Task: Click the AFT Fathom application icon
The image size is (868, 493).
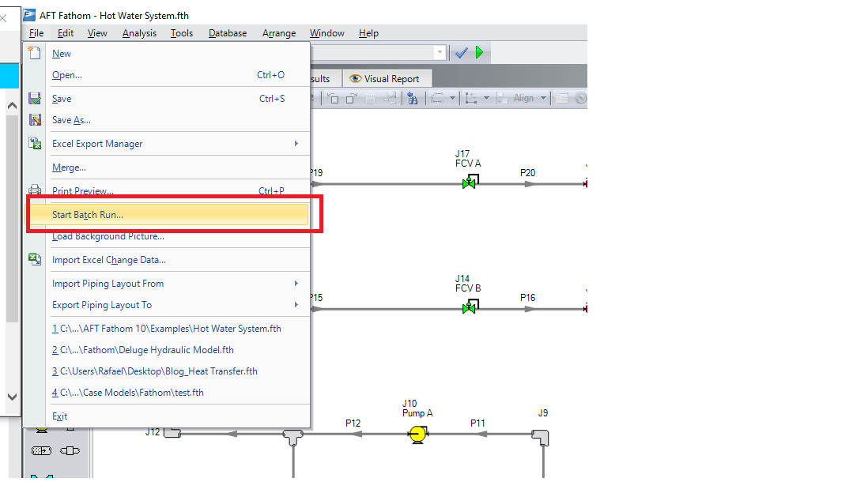Action: [29, 15]
